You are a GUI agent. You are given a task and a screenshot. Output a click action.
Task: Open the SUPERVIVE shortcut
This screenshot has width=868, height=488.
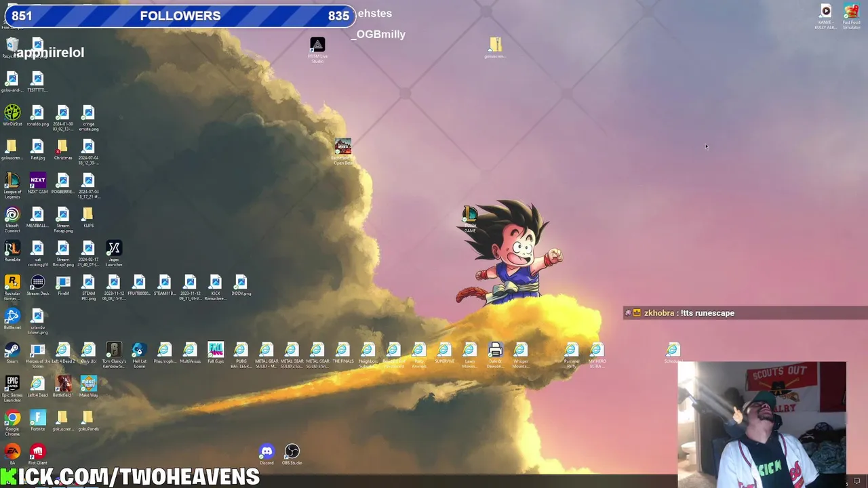[x=444, y=352]
